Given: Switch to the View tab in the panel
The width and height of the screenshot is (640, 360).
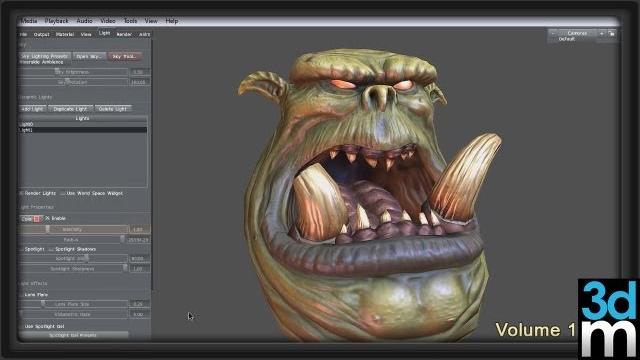Looking at the screenshot, I should coord(86,35).
